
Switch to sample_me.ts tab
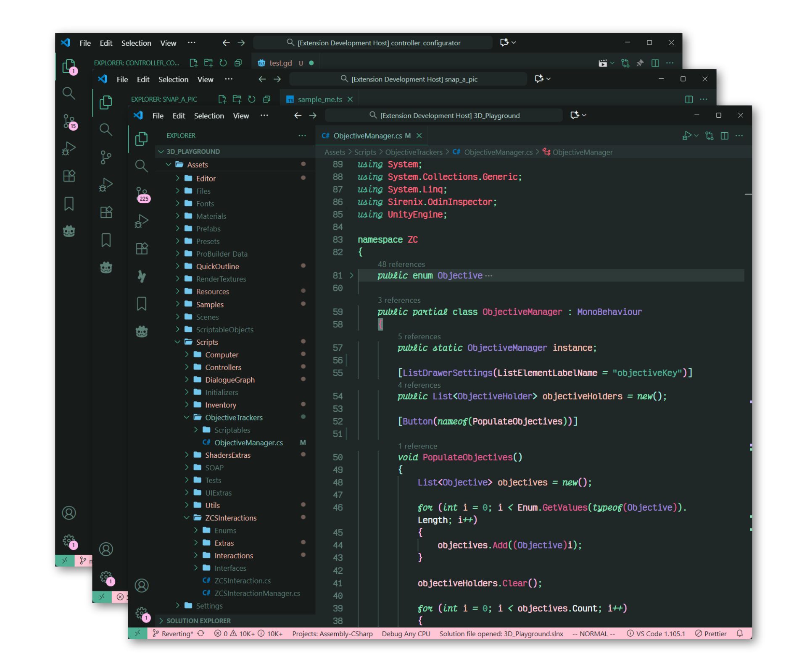coord(319,99)
